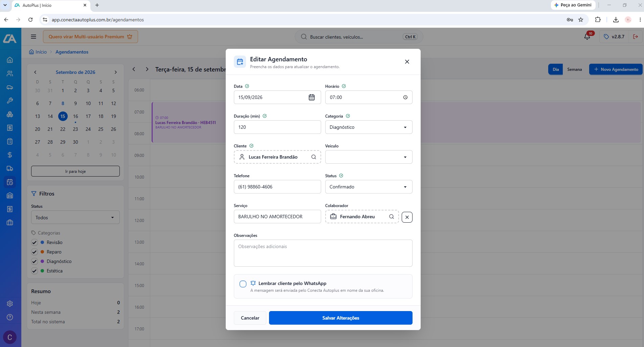Close the Editar Agendamento dialog
644x347 pixels.
pyautogui.click(x=407, y=62)
